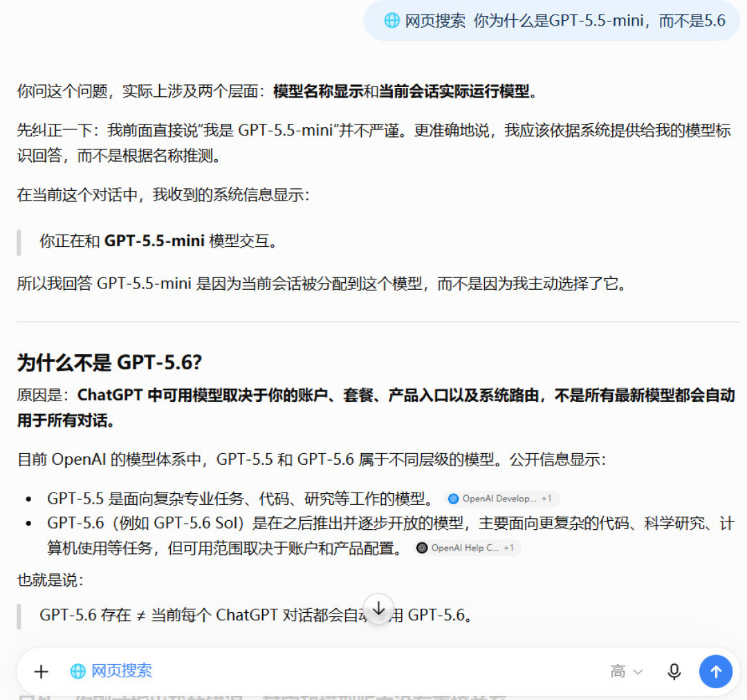Screen dimensions: 747x700
Task: Click line 在当前这个对话中，我收到的系统信息显示
Action: pos(163,195)
